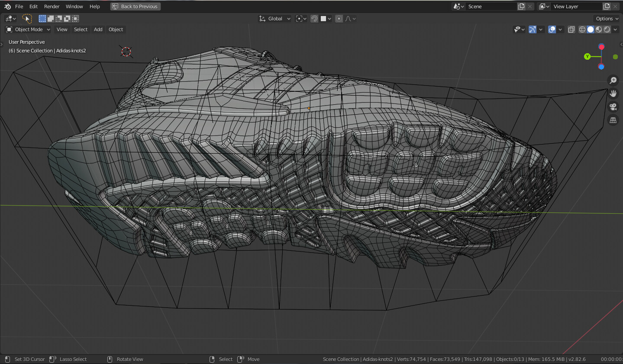Toggle the camera view icon
This screenshot has width=623, height=364.
pos(613,107)
